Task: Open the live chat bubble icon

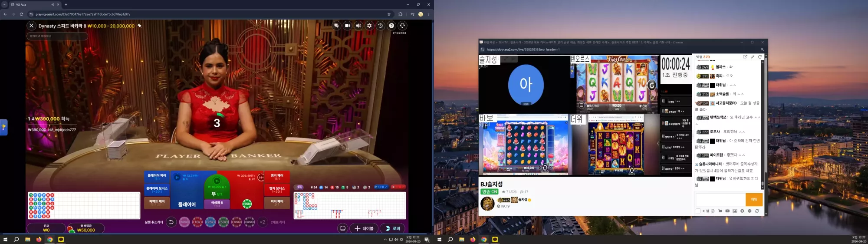Action: pos(336,26)
